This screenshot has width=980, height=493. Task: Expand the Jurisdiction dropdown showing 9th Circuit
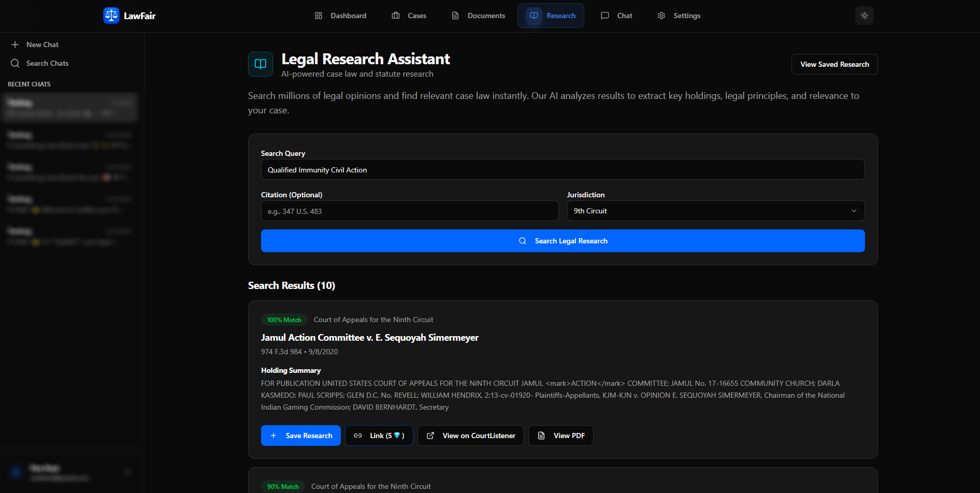[716, 211]
